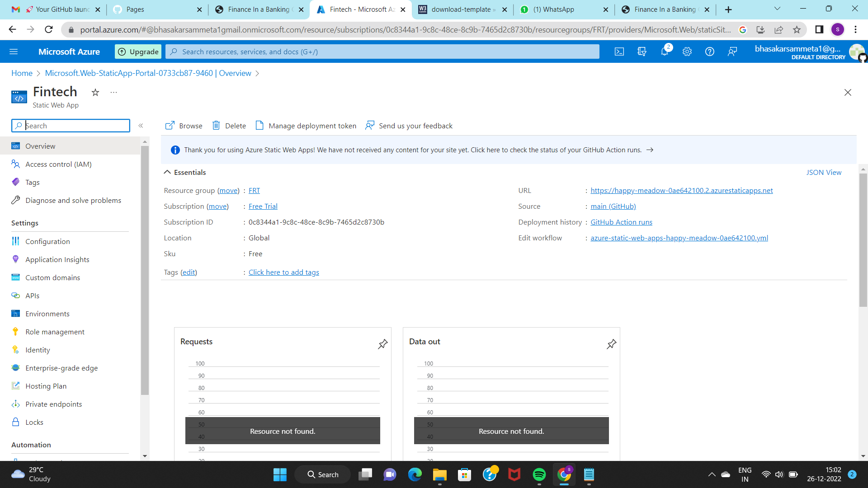868x488 pixels.
Task: Open Private endpoints settings
Action: click(53, 404)
